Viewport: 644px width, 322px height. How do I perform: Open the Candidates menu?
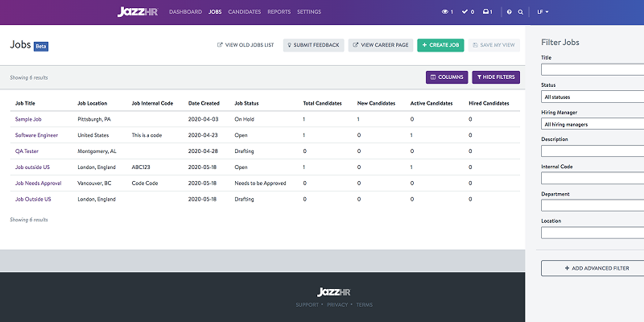coord(245,12)
